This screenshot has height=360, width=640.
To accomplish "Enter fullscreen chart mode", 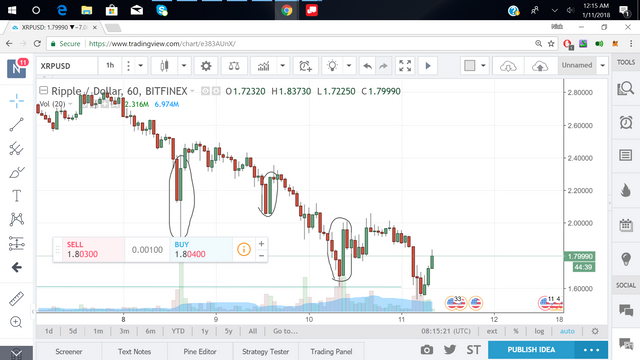I will (x=405, y=66).
